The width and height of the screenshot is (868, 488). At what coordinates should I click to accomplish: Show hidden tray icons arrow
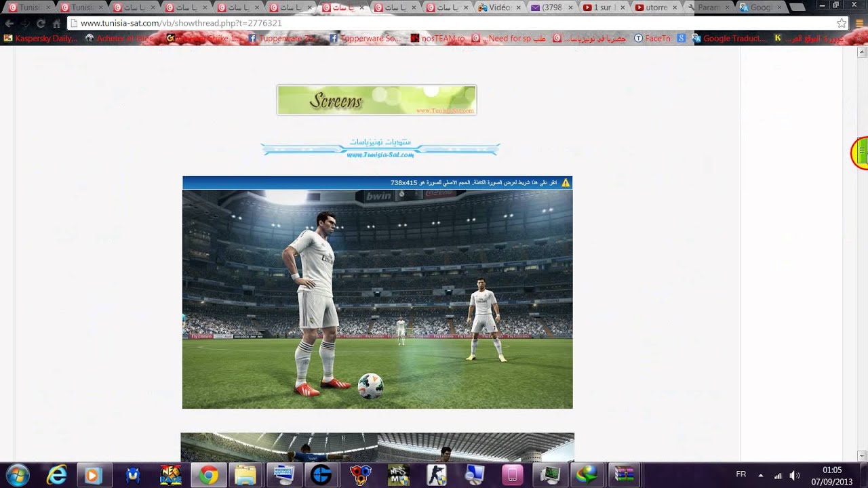761,475
